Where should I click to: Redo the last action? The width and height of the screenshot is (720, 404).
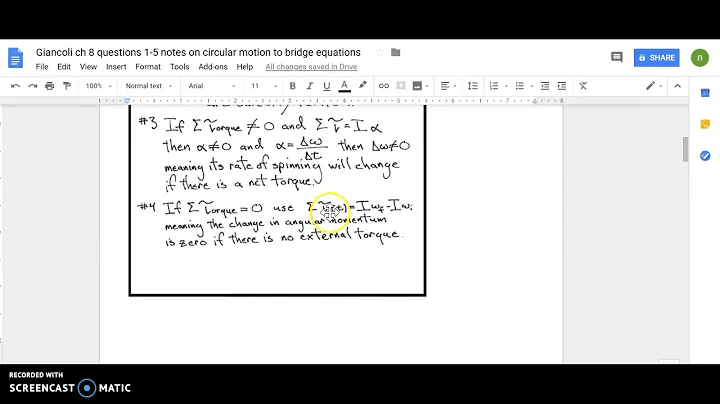(x=32, y=86)
